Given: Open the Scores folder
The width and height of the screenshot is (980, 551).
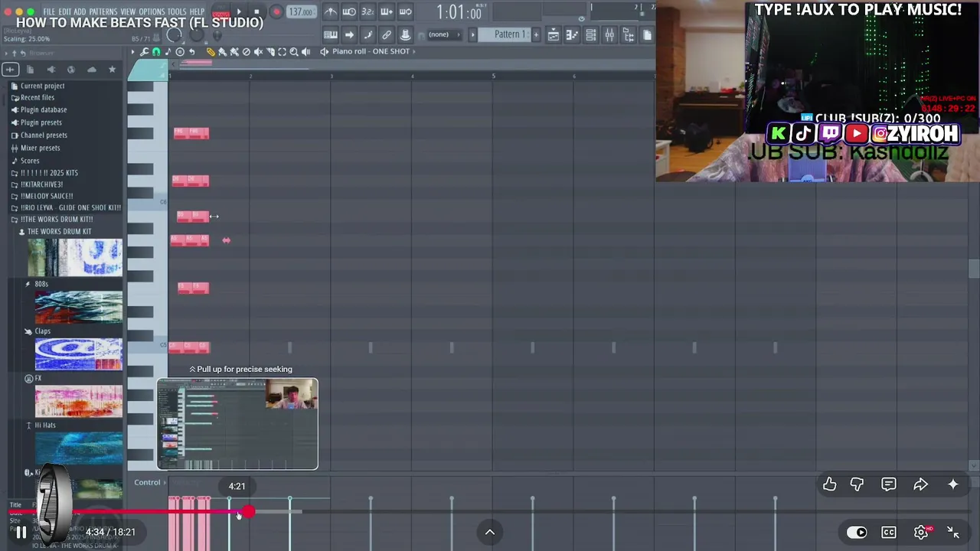Looking at the screenshot, I should (x=29, y=161).
